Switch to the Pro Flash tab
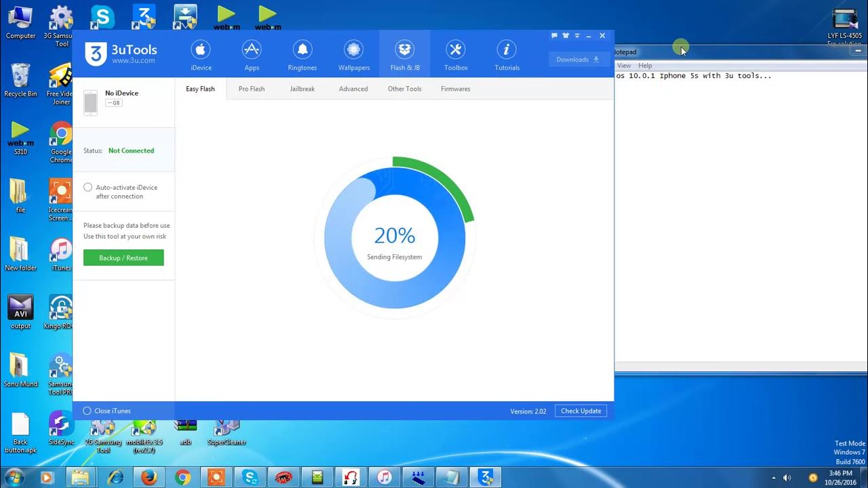The width and height of the screenshot is (868, 488). (x=252, y=89)
